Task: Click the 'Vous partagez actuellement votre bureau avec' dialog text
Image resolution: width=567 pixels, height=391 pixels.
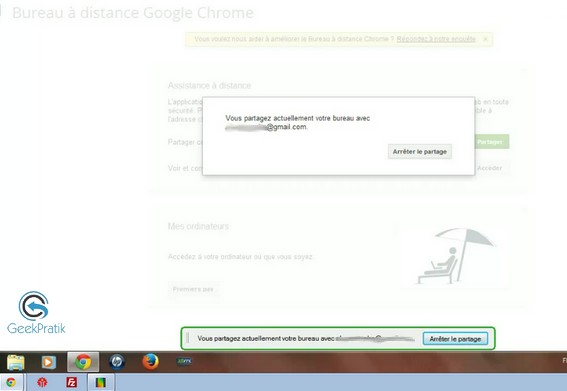Action: [298, 118]
